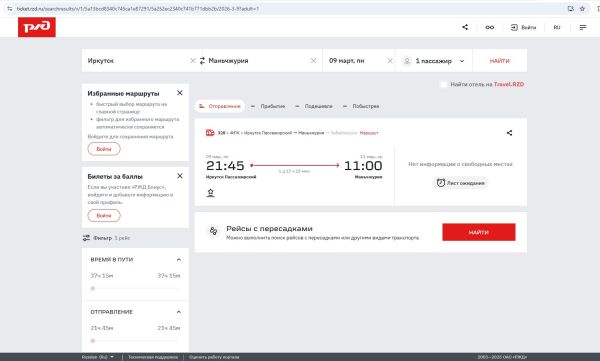600x361 pixels.
Task: Clear the Иркутск departure field
Action: [193, 60]
